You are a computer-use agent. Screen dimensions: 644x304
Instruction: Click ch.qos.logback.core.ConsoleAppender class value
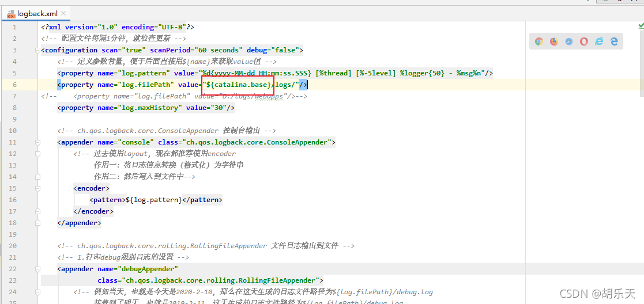click(257, 142)
